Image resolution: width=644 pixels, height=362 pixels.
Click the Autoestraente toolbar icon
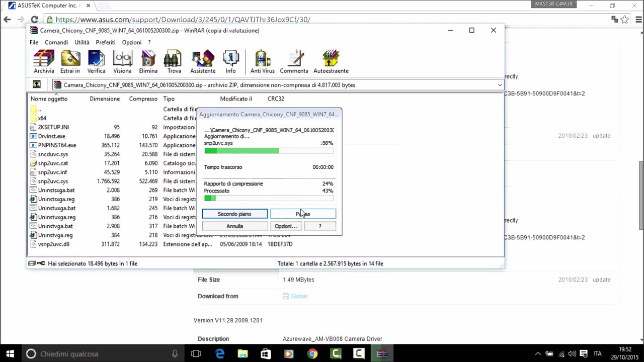[x=331, y=62]
